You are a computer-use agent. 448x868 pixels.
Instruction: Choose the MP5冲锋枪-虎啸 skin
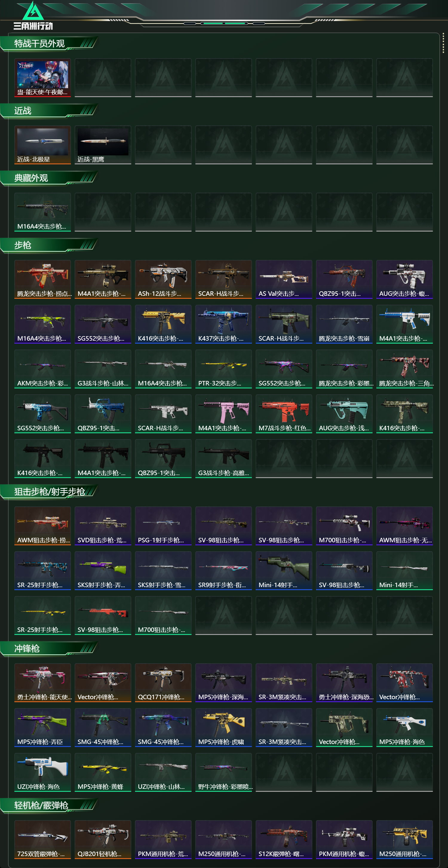coord(223,728)
